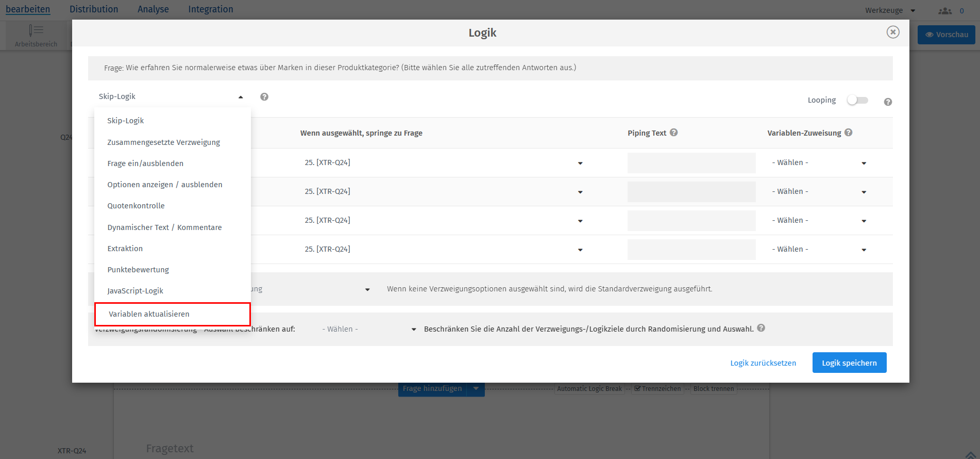The height and width of the screenshot is (459, 980).
Task: Click Automatic Logic Break button
Action: point(589,389)
